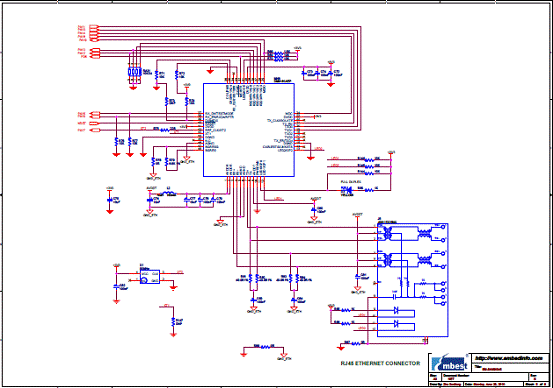Click the Embest logo in title block
The width and height of the screenshot is (553, 388).
pyautogui.click(x=450, y=363)
